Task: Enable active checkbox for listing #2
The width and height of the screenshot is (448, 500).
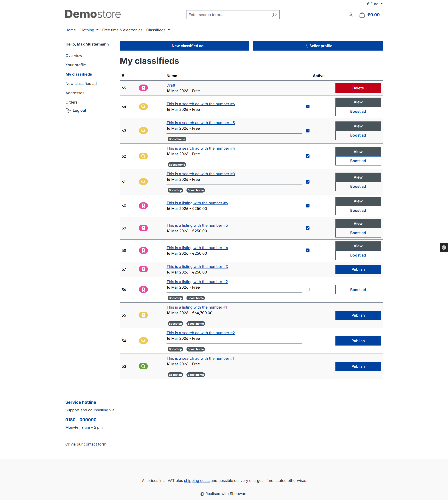Action: [307, 290]
